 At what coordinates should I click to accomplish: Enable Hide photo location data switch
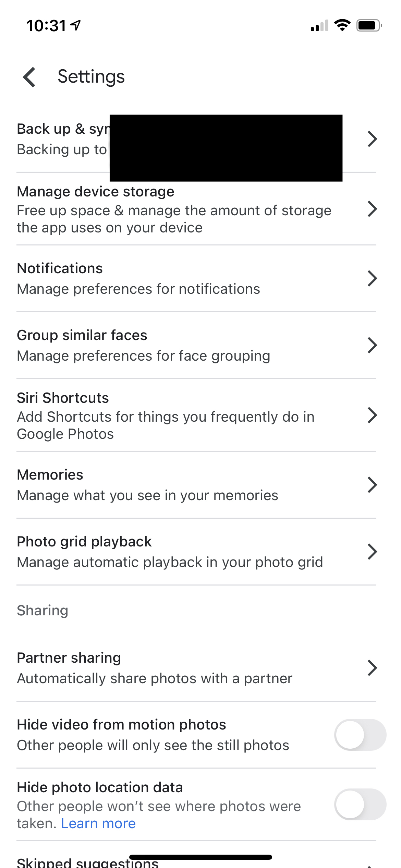tap(360, 804)
